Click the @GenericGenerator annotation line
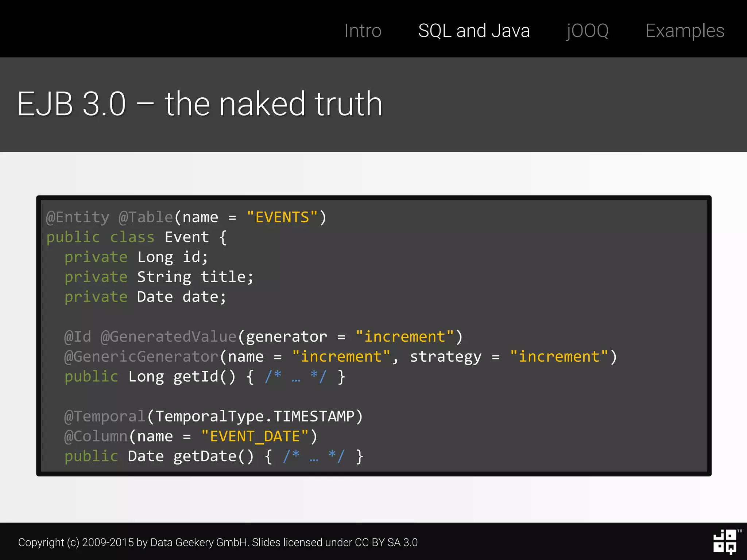This screenshot has width=747, height=560. click(142, 357)
